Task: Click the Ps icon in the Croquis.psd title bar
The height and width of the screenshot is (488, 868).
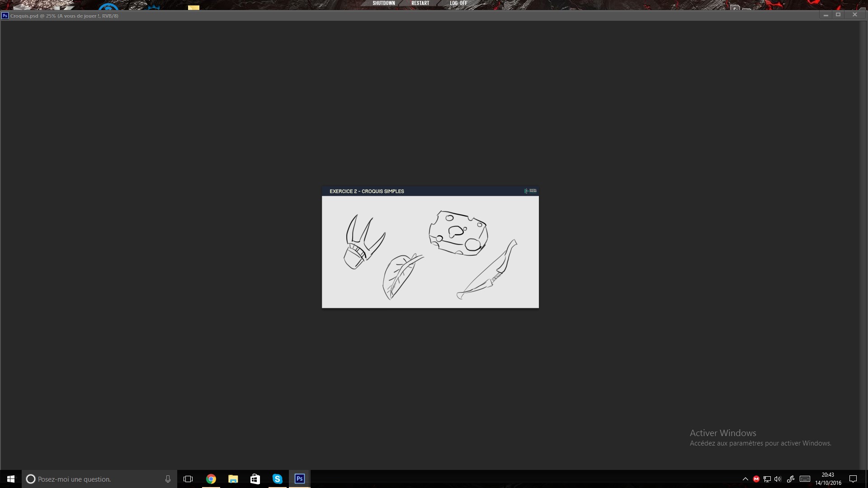Action: pyautogui.click(x=5, y=15)
